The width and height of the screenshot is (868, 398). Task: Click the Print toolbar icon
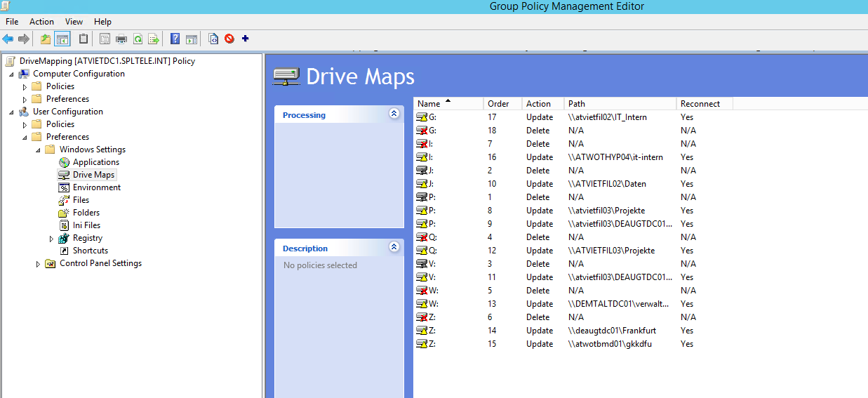tap(121, 39)
